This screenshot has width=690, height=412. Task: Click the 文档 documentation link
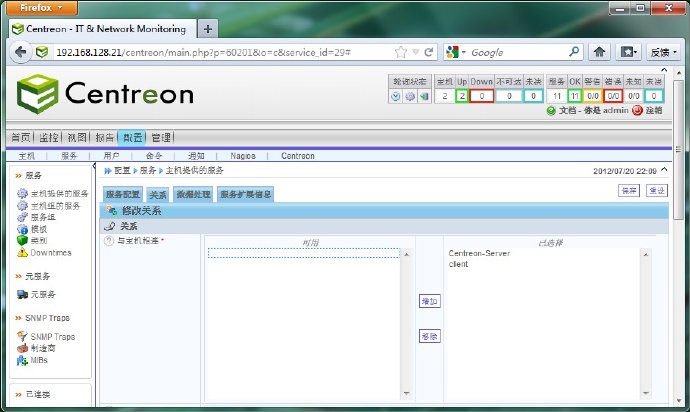coord(567,110)
